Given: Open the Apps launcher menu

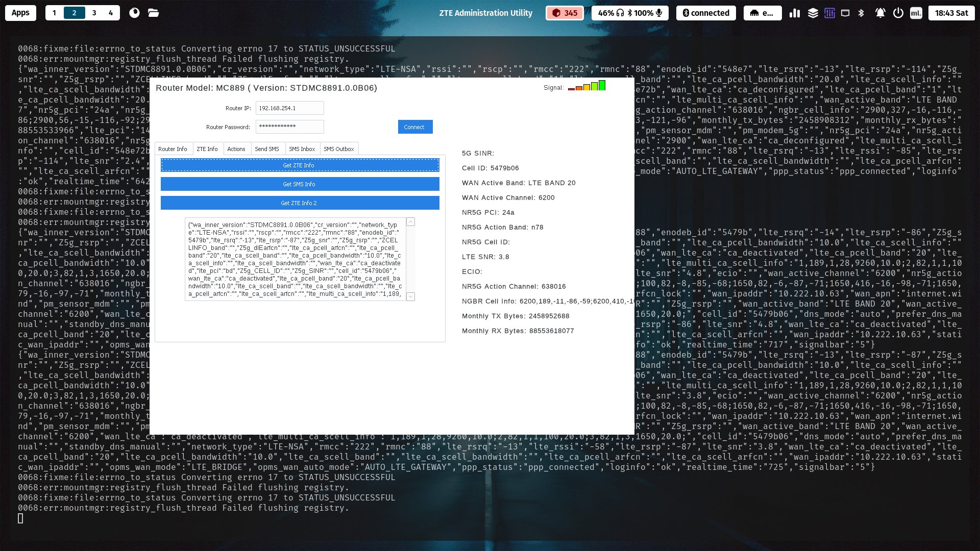Looking at the screenshot, I should [x=20, y=13].
